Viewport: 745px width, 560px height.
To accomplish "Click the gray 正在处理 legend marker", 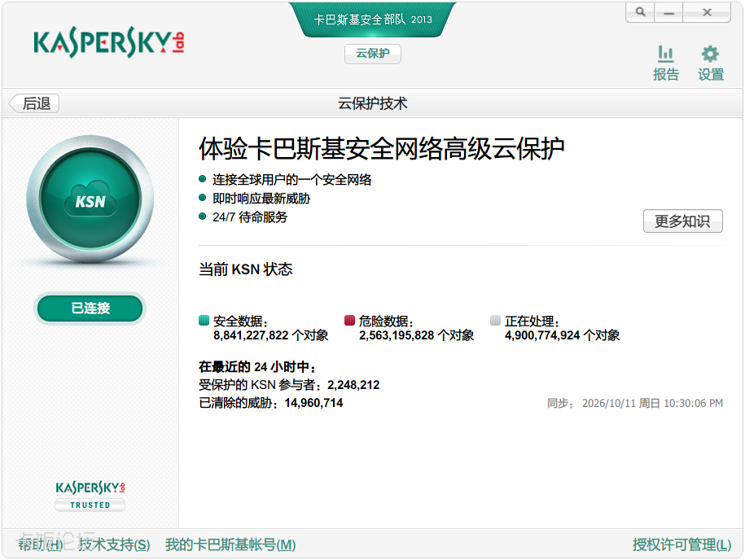I will (x=496, y=321).
